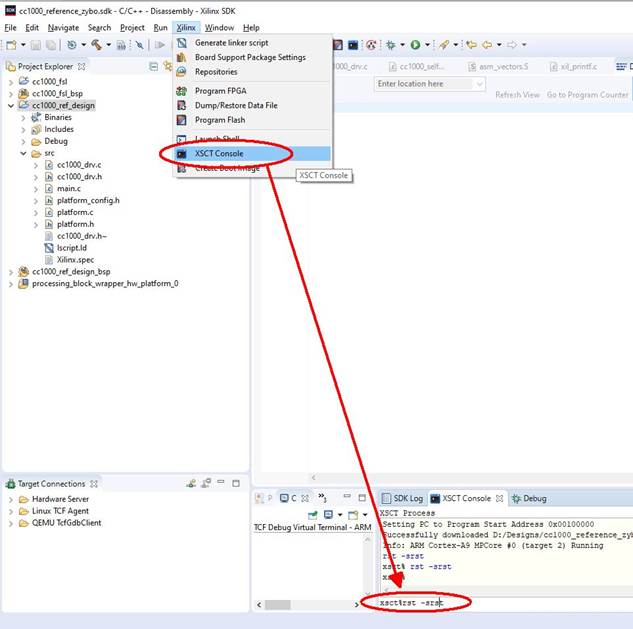Collapse the cc1000_ref_design project tree
Viewport: 633px width, 629px height.
tap(11, 105)
